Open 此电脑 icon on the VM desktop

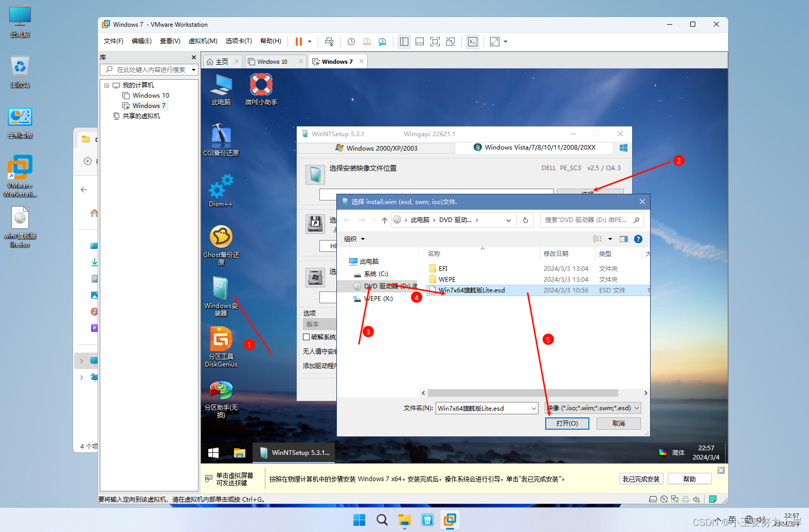point(221,89)
